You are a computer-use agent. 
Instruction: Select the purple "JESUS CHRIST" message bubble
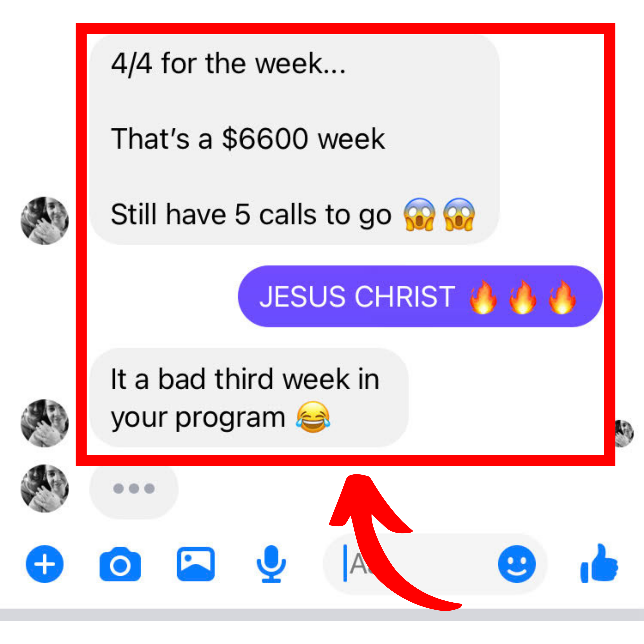click(x=420, y=296)
